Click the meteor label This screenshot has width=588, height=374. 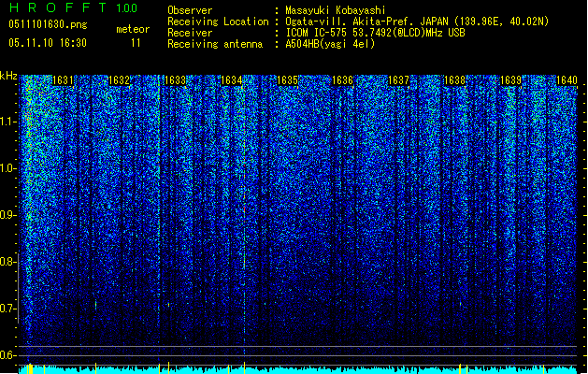coord(133,29)
